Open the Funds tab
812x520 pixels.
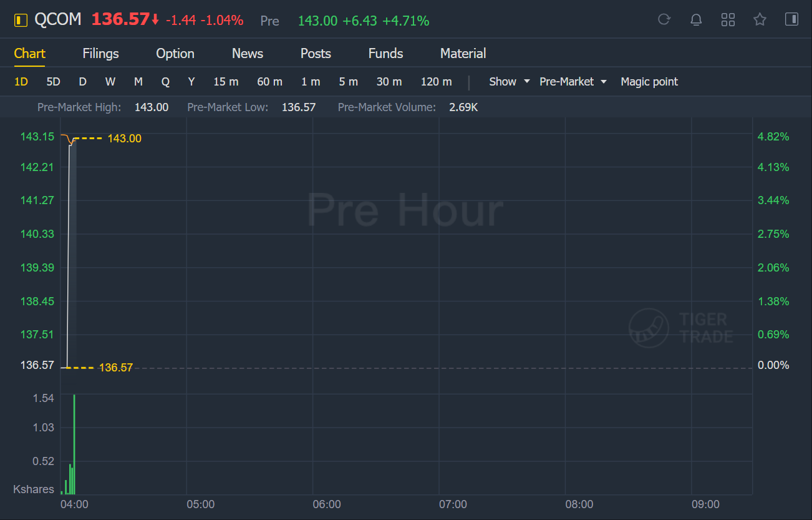[385, 54]
